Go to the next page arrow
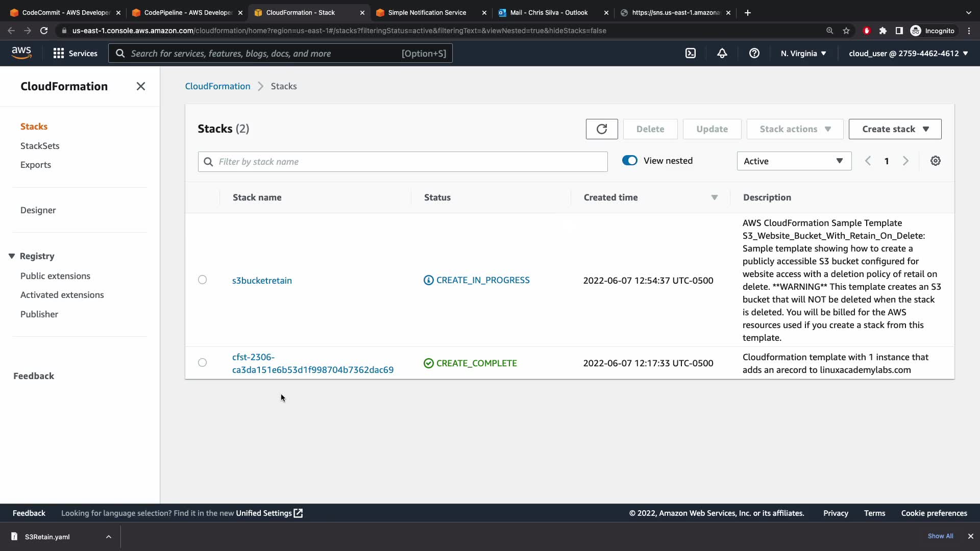This screenshot has height=551, width=980. click(905, 161)
